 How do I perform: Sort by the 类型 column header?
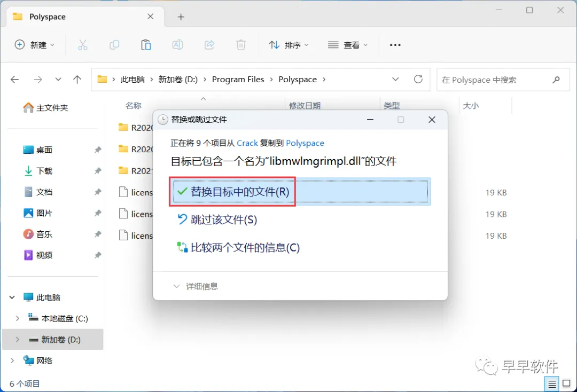[392, 106]
